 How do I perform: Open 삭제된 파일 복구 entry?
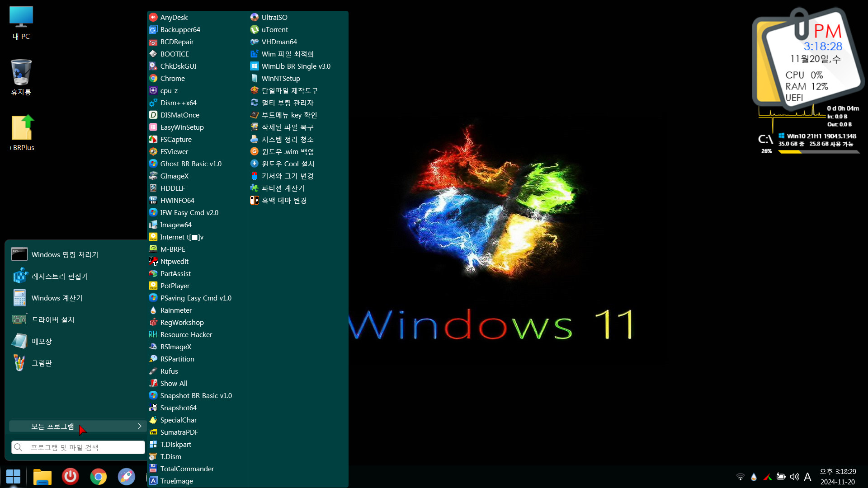pos(282,127)
